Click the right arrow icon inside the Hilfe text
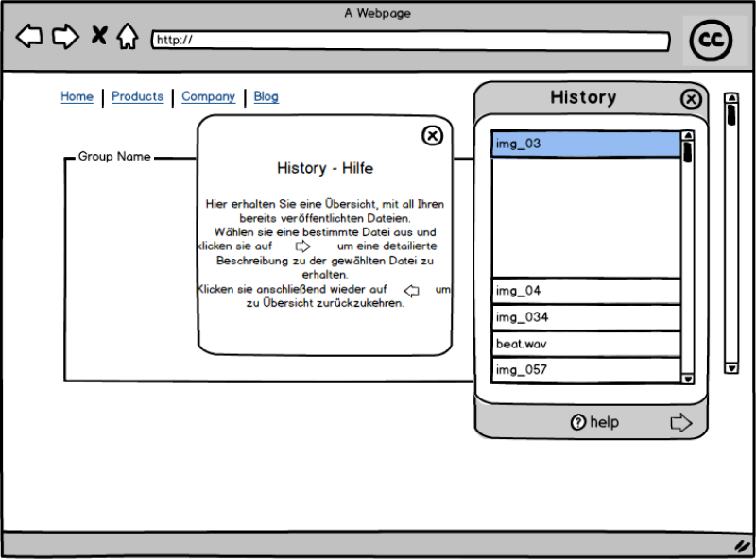 302,246
